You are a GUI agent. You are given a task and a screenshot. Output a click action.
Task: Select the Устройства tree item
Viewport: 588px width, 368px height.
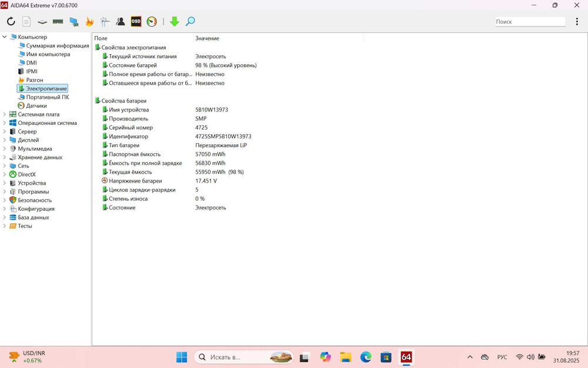point(32,183)
